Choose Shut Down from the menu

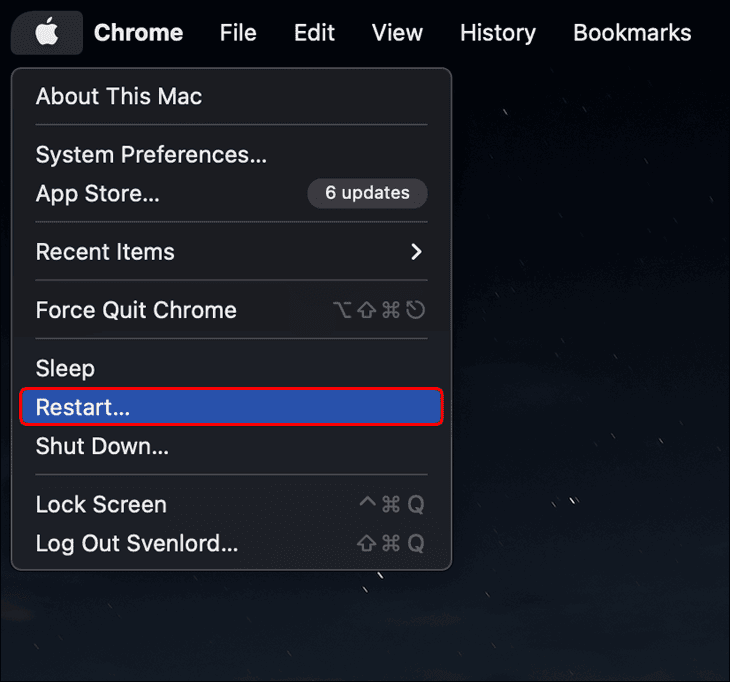pos(102,446)
